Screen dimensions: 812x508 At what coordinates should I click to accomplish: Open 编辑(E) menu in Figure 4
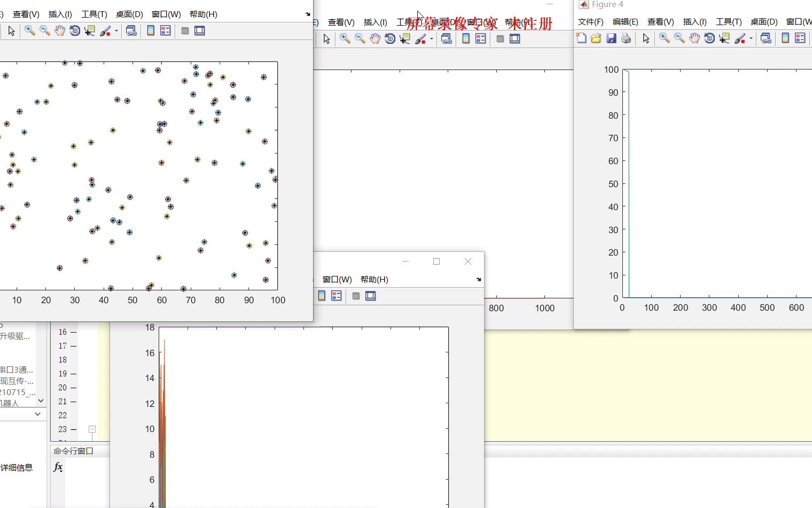[x=625, y=22]
